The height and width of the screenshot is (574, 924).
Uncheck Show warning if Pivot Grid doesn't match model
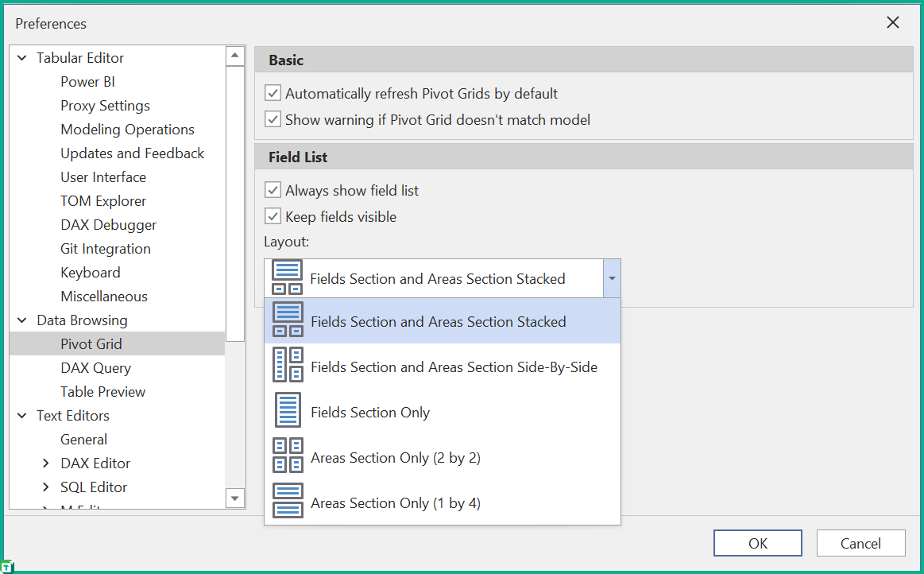click(273, 119)
